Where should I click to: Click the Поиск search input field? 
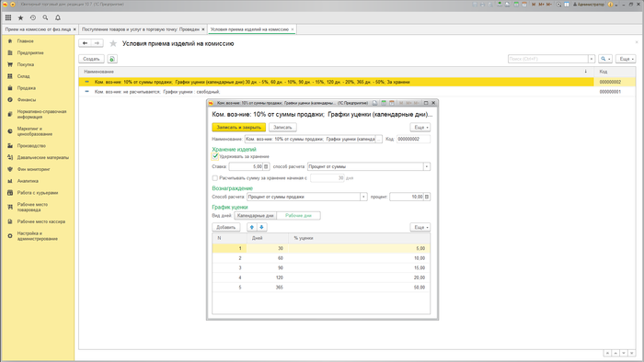pos(548,59)
